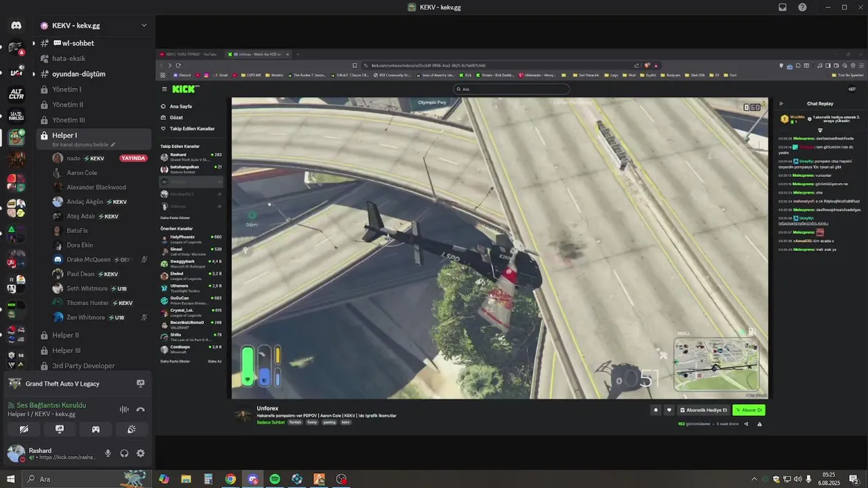The width and height of the screenshot is (868, 488).
Task: Click Abonelik Hediye Et button
Action: (704, 410)
